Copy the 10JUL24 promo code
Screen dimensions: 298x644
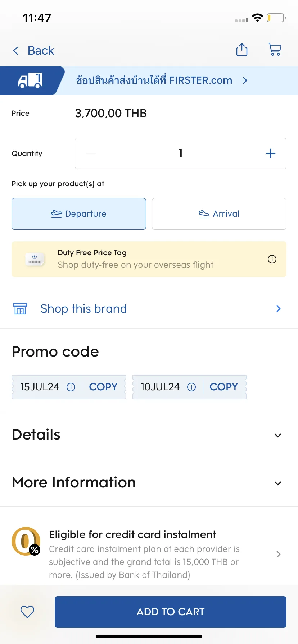[x=224, y=387]
